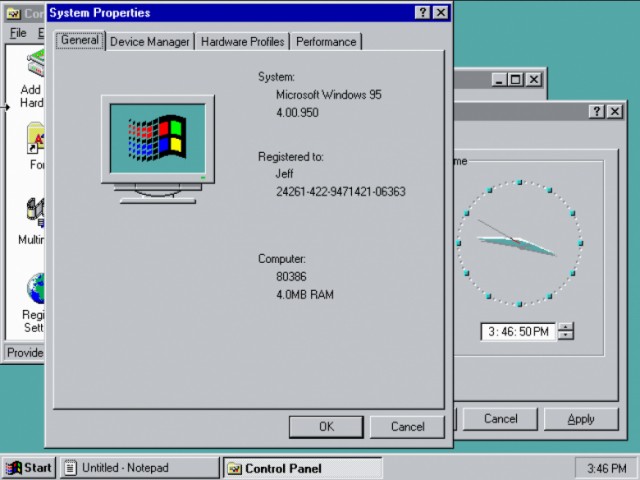Minimize the gray background window
Screen dimensions: 640x480
499,80
